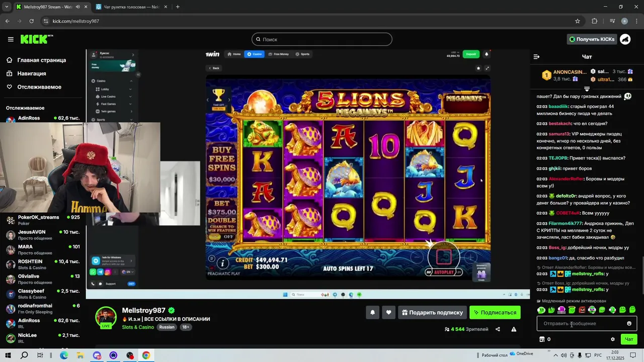Viewport: 644px width, 362px height.
Task: Click the heart follow icon
Action: pyautogui.click(x=388, y=312)
